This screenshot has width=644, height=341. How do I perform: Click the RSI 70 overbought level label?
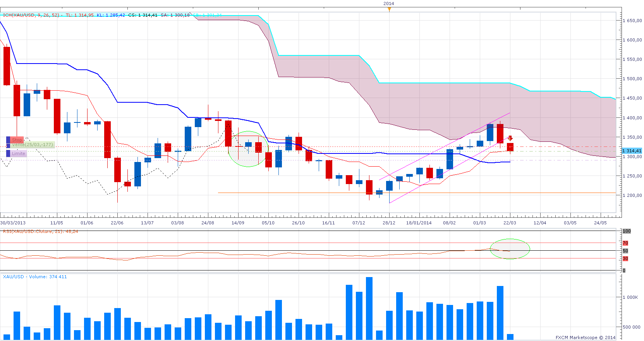point(625,243)
